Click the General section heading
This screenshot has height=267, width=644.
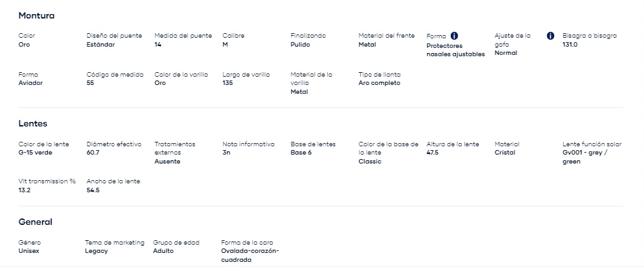(35, 222)
